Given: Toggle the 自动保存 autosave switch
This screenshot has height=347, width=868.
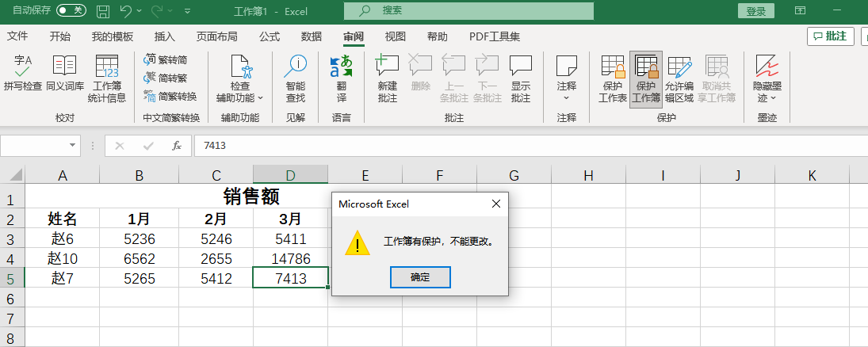Looking at the screenshot, I should pyautogui.click(x=71, y=10).
